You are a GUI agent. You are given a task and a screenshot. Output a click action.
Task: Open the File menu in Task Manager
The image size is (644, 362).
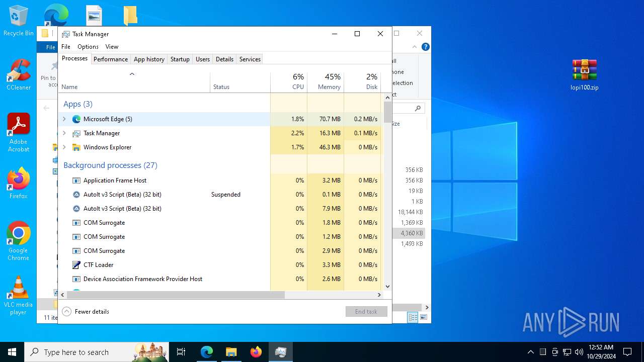tap(66, 47)
